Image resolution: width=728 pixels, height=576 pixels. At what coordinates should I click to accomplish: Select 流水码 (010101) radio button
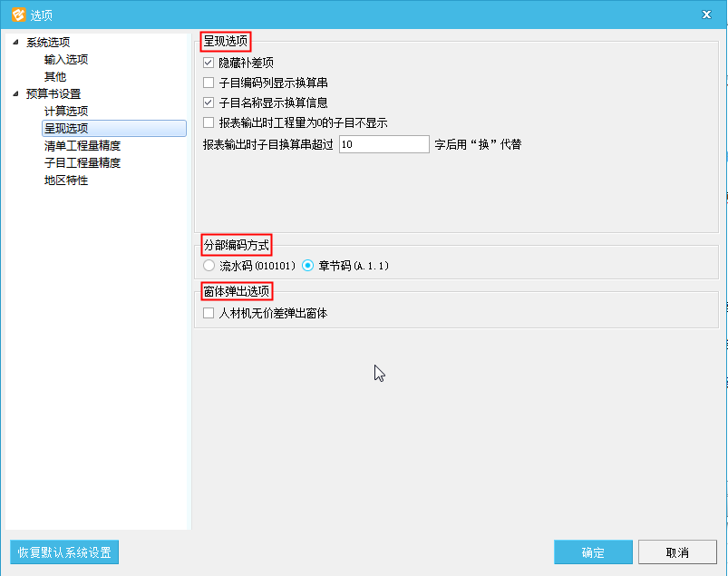tap(209, 266)
